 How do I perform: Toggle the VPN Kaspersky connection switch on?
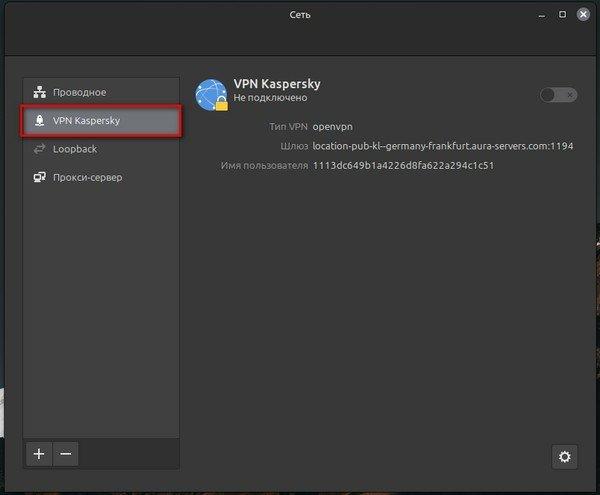click(558, 95)
